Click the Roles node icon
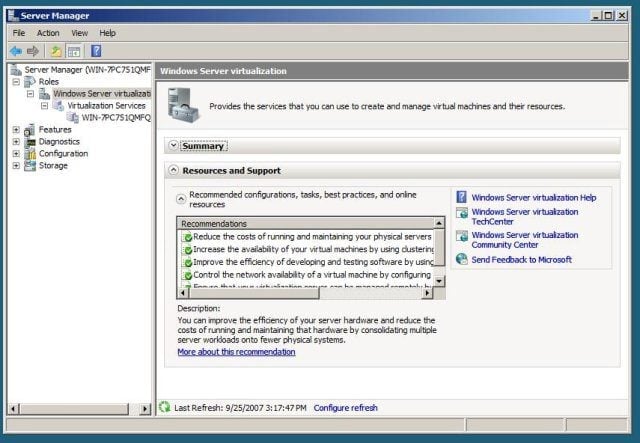Viewport: 640px width, 443px height. 30,82
